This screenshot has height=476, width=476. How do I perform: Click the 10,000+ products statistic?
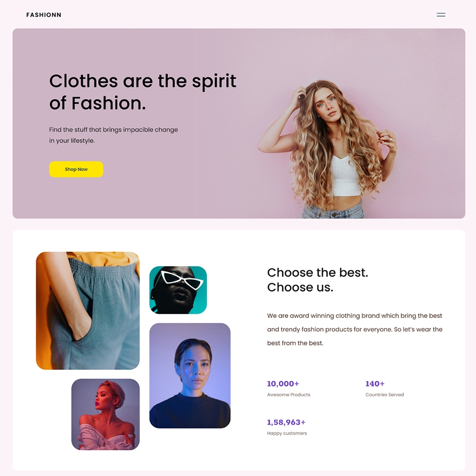point(283,384)
